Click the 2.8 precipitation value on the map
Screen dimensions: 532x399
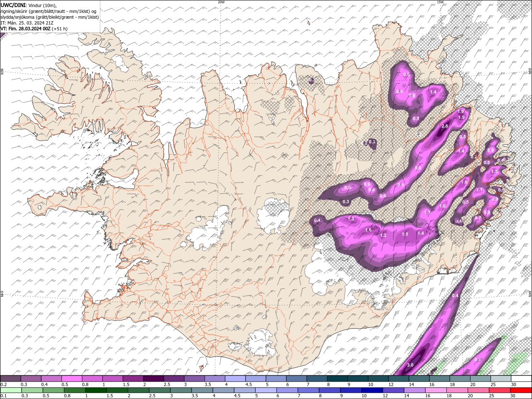(444, 126)
